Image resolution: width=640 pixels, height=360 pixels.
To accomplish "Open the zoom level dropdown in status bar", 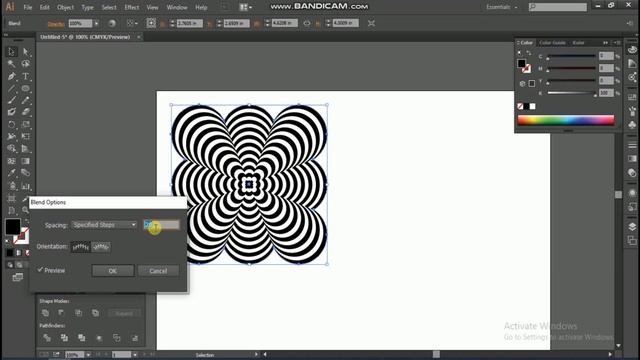I will click(x=88, y=355).
